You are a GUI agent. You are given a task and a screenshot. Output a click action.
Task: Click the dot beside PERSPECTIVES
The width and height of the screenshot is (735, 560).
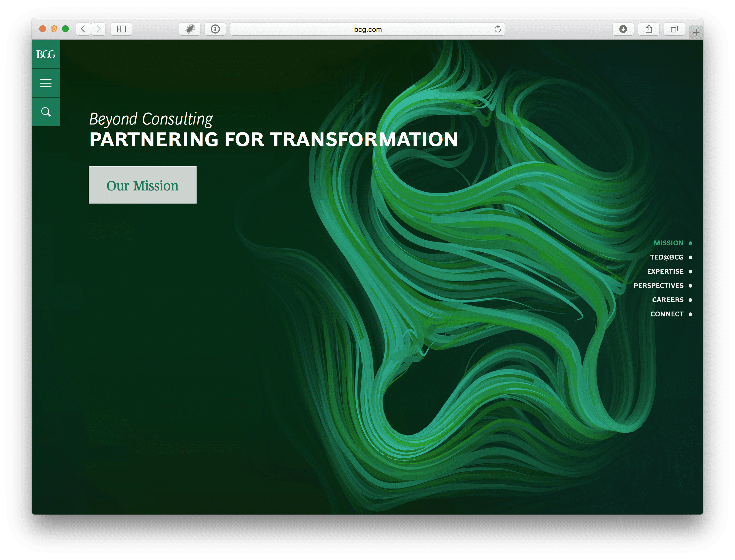tap(691, 286)
